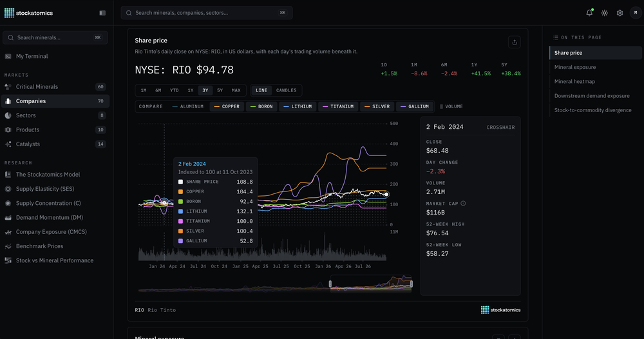
Task: Collapse the sidebar panel icon
Action: pos(102,13)
